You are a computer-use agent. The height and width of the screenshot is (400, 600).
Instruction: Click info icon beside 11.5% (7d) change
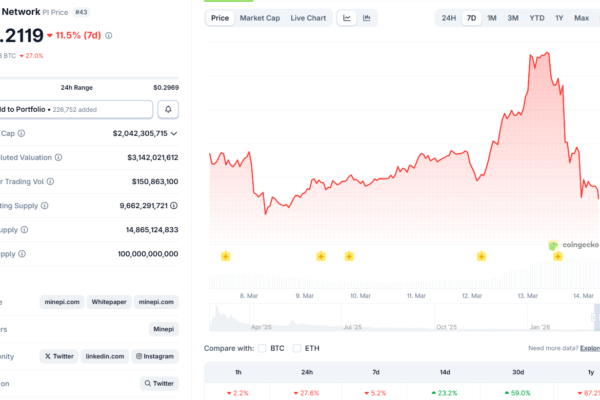(109, 36)
